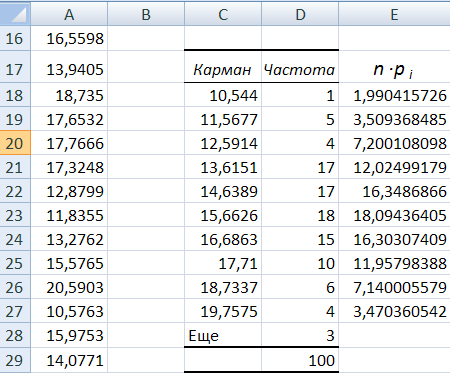Select column C header

click(x=223, y=13)
